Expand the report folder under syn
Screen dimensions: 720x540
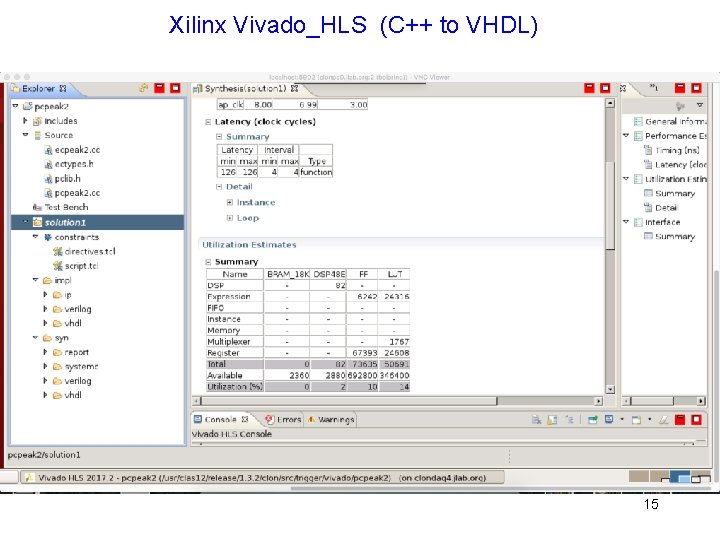pos(45,352)
